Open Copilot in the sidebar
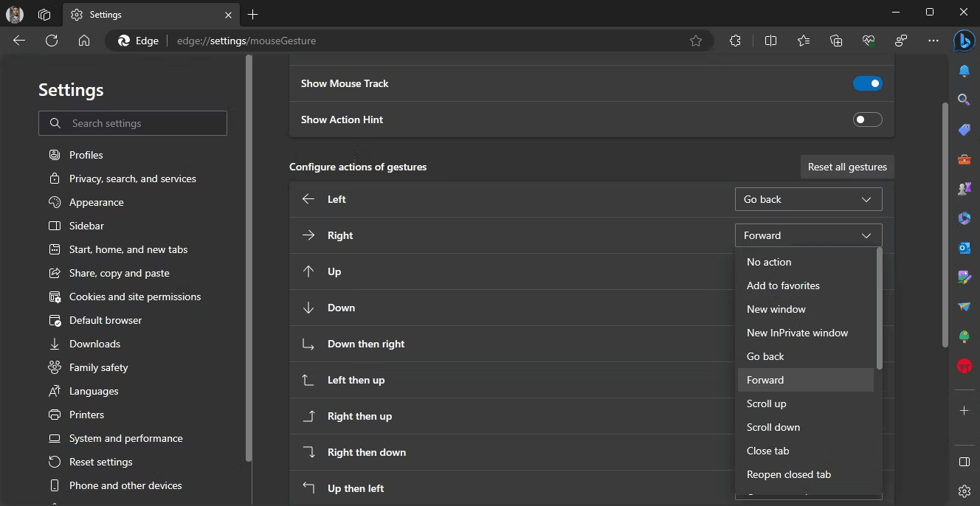The width and height of the screenshot is (980, 506). click(964, 41)
